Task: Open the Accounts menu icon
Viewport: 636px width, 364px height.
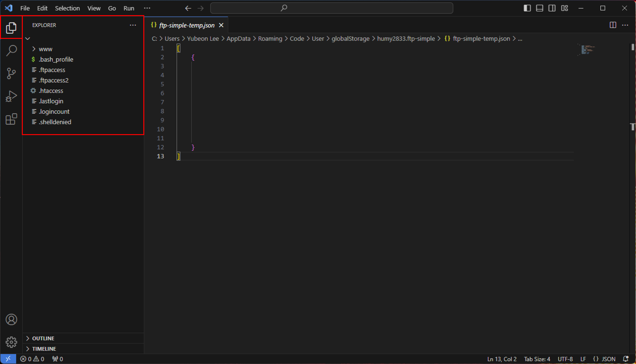Action: click(11, 319)
